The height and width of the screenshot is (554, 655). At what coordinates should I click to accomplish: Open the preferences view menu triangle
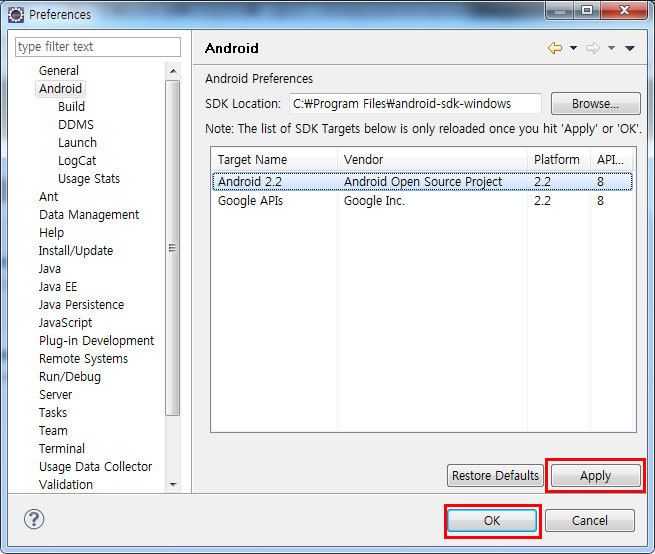tap(630, 48)
